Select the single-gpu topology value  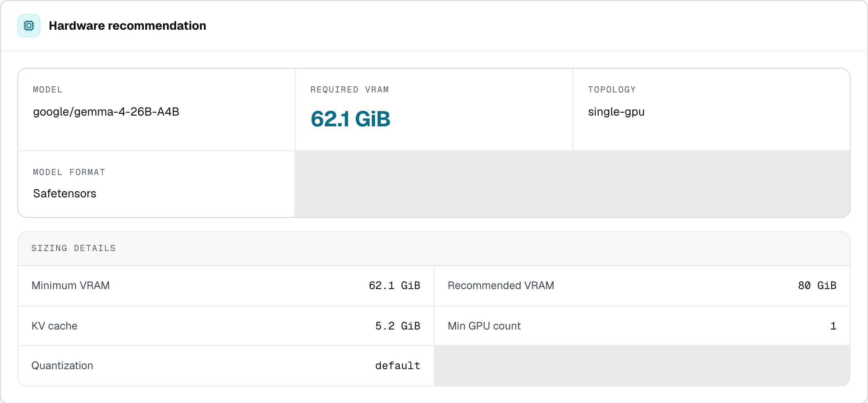pyautogui.click(x=616, y=112)
